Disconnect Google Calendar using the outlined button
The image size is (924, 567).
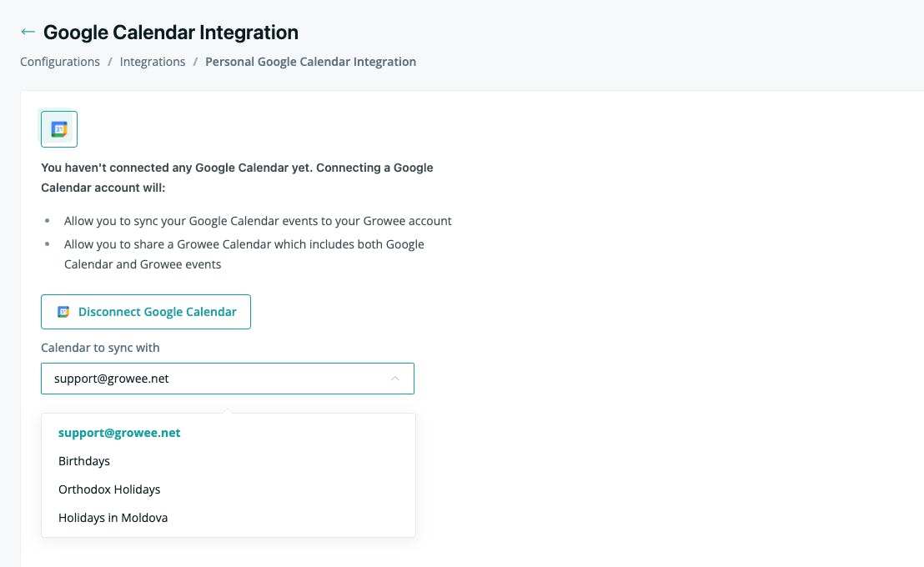point(146,312)
